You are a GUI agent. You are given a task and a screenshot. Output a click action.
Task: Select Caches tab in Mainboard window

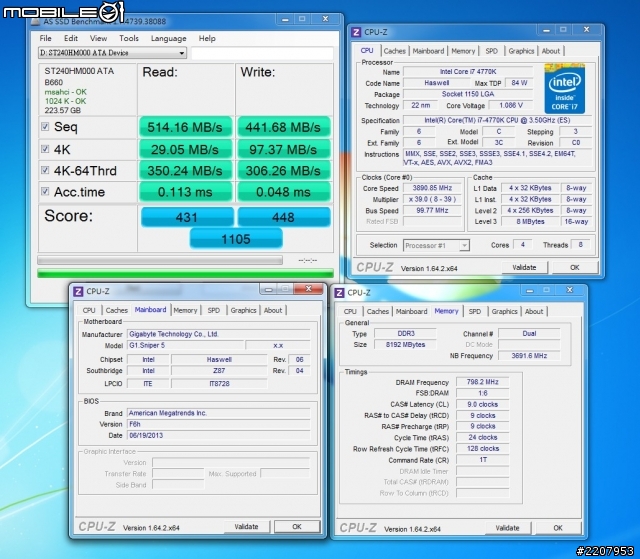tap(117, 310)
